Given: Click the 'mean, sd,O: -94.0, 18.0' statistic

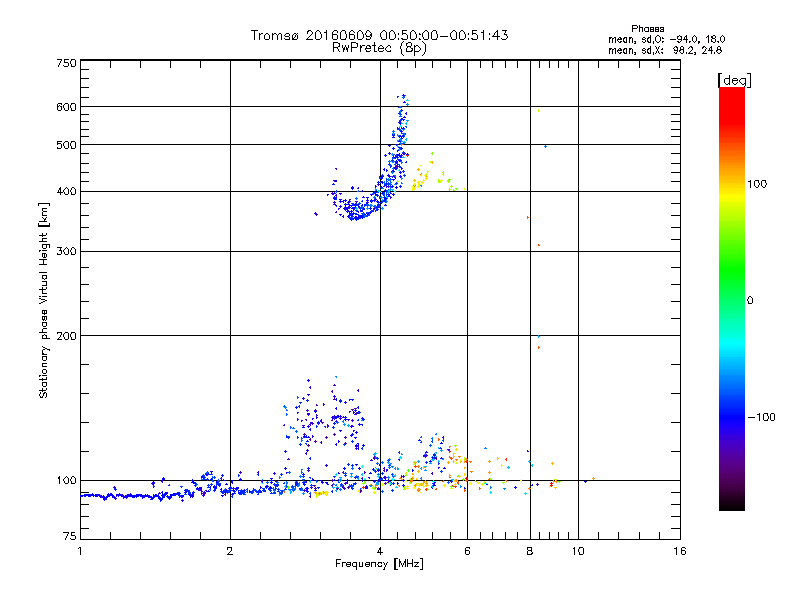Looking at the screenshot, I should click(x=666, y=39).
